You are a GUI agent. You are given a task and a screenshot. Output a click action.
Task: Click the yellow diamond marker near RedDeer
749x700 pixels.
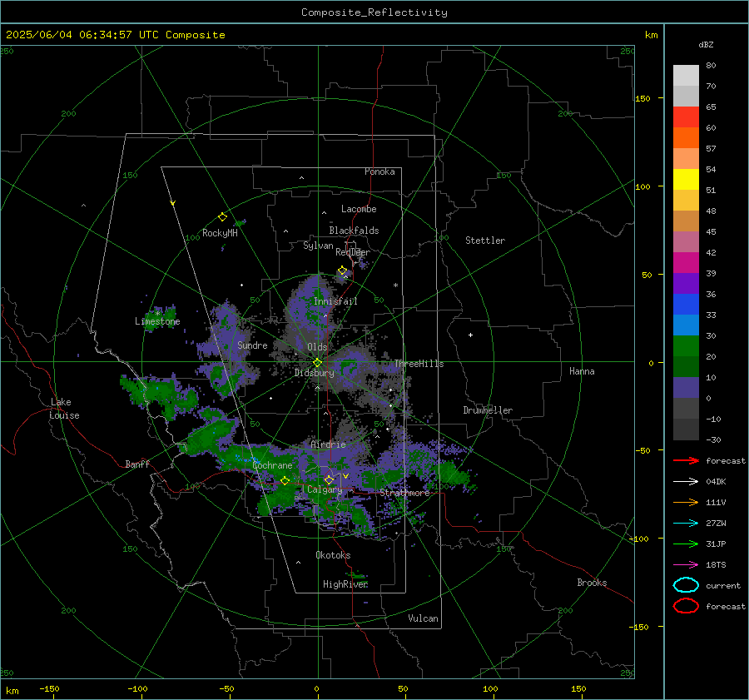tap(343, 271)
